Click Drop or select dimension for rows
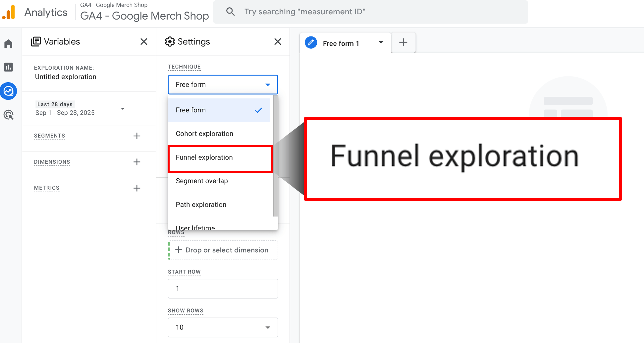The height and width of the screenshot is (358, 644). [x=223, y=250]
